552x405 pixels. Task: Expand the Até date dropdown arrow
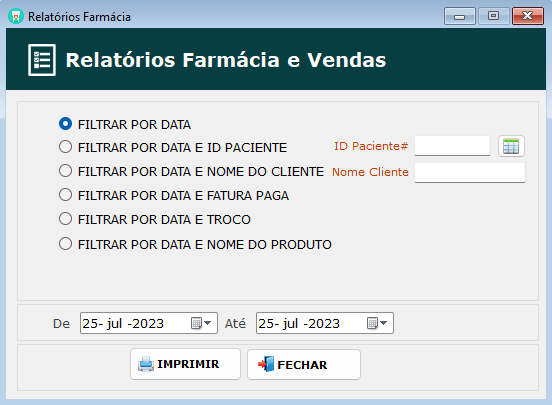(384, 323)
